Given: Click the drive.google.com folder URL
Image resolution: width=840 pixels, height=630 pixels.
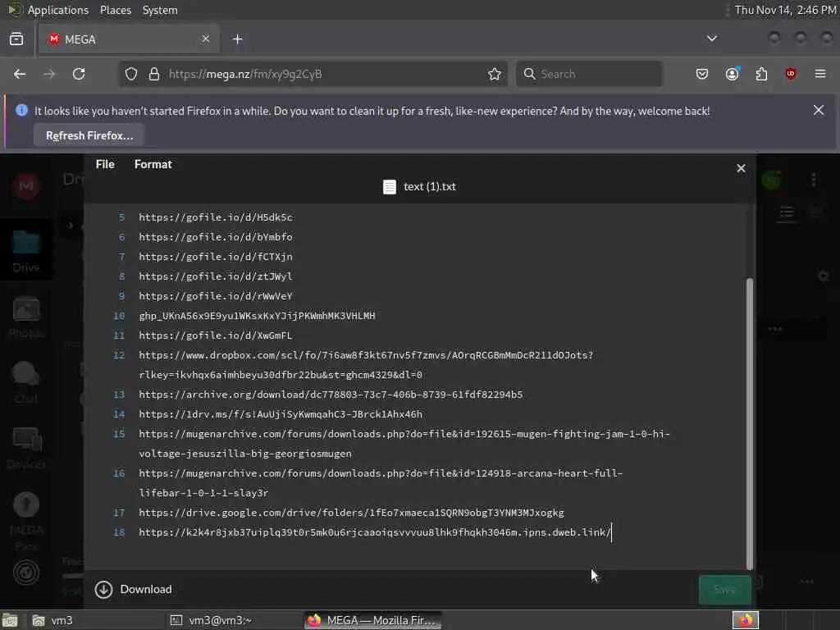Looking at the screenshot, I should tap(351, 513).
